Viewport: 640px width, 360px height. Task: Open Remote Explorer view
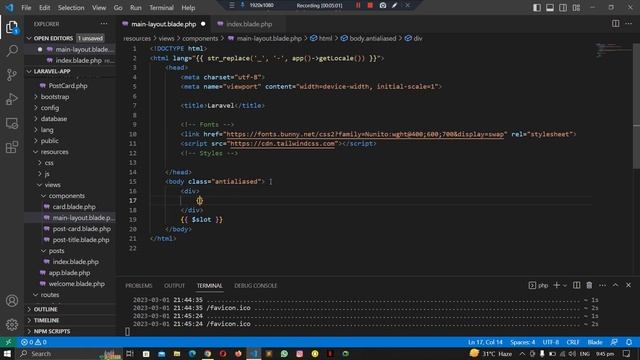[x=12, y=123]
